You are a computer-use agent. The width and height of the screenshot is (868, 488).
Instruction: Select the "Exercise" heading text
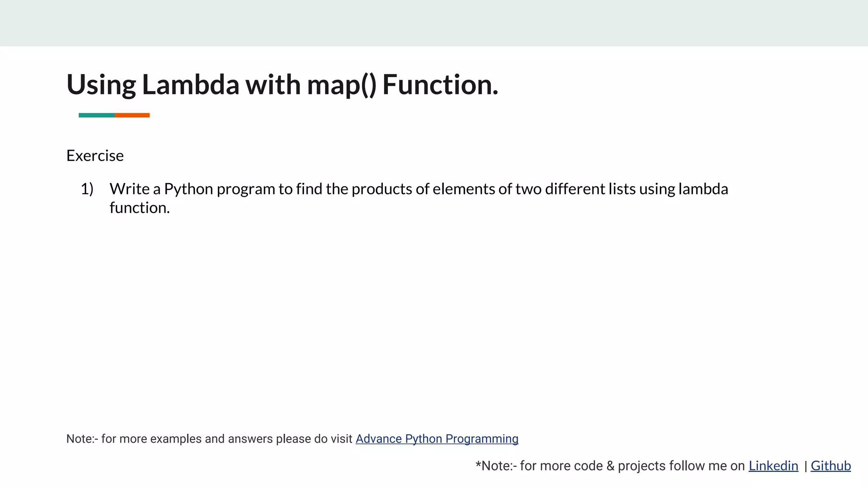tap(95, 155)
